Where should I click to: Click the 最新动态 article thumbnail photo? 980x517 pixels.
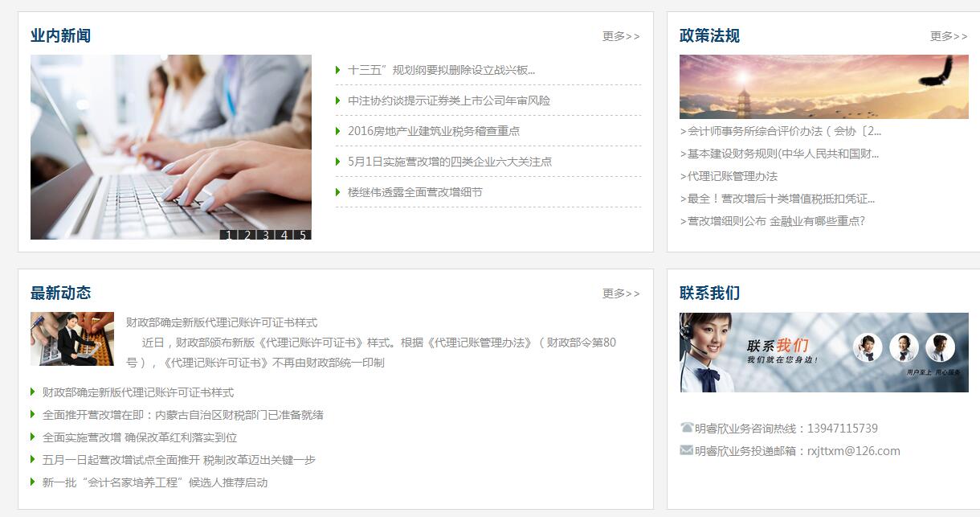pos(72,339)
